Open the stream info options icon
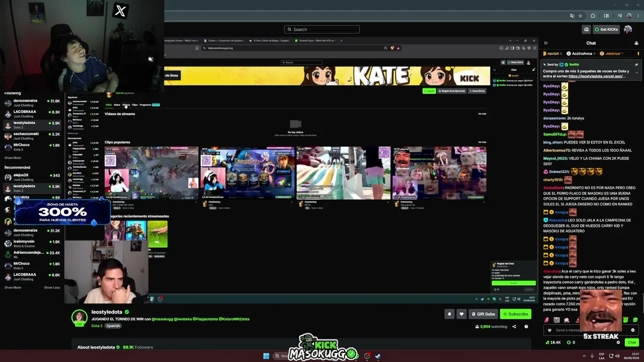Image resolution: width=644 pixels, height=362 pixels. 526,326
